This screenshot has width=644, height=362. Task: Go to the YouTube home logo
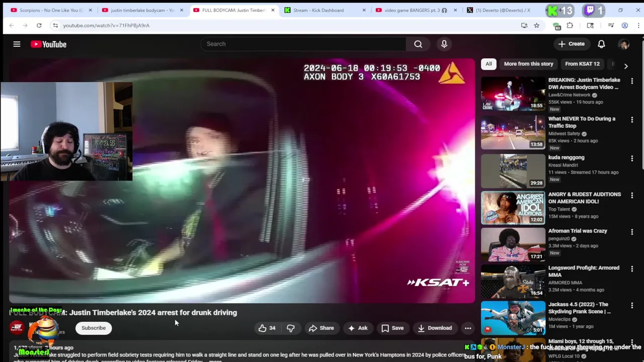[x=48, y=44]
